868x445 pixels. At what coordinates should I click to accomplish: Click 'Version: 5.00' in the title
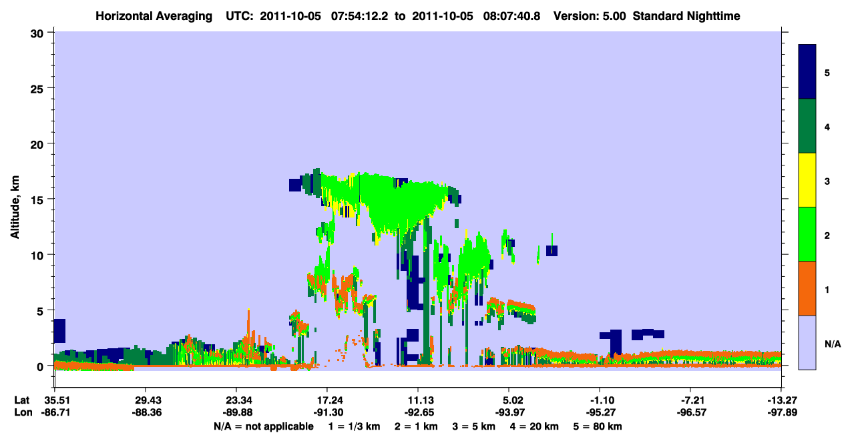[588, 15]
